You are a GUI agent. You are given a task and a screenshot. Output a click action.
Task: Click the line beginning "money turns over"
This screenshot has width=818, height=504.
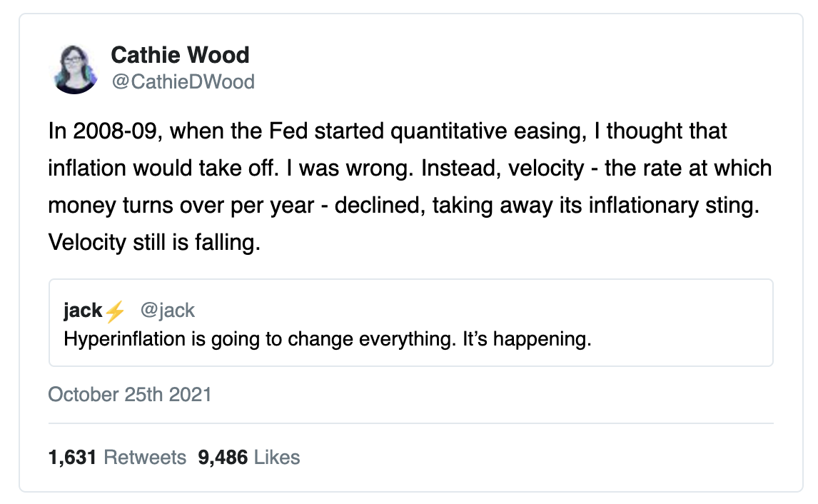coord(404,206)
